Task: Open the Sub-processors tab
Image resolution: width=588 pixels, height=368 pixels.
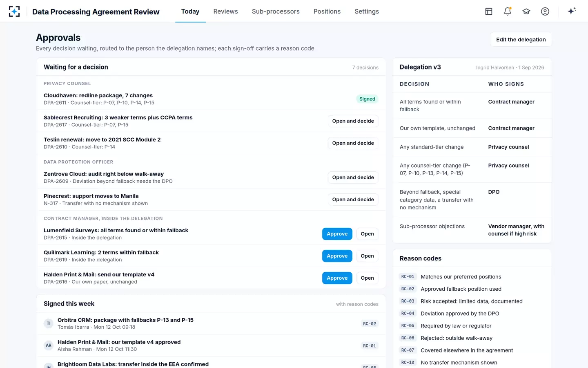Action: click(x=276, y=11)
